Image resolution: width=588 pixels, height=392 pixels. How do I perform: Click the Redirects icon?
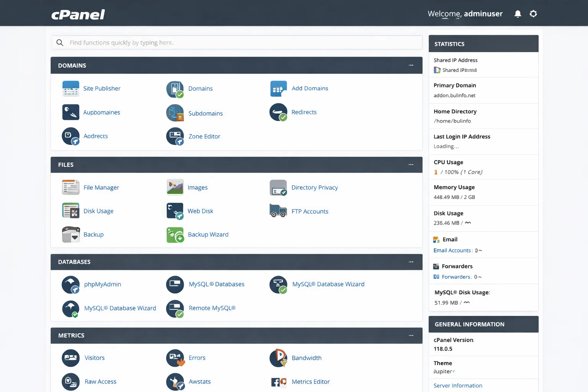(x=278, y=112)
